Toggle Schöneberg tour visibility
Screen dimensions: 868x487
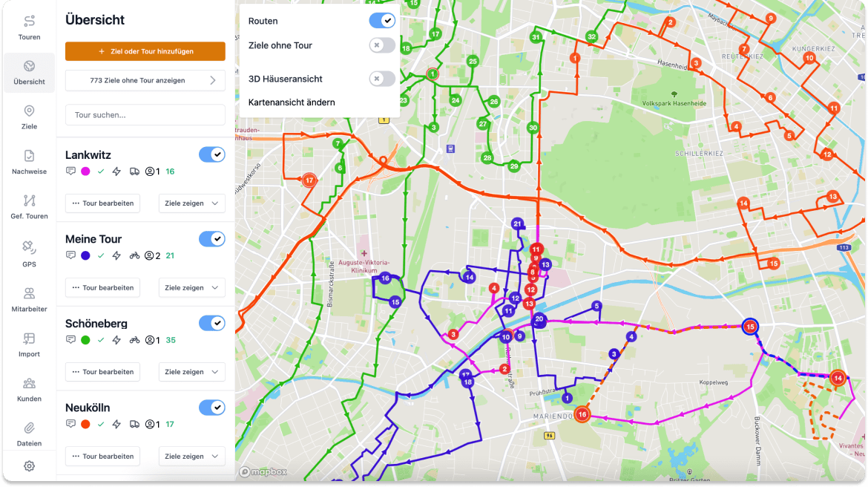(212, 323)
